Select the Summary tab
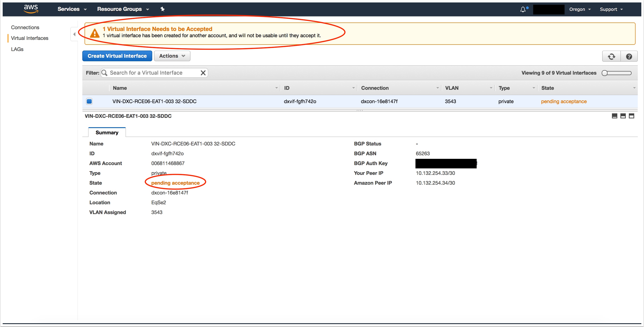644x327 pixels. click(107, 132)
